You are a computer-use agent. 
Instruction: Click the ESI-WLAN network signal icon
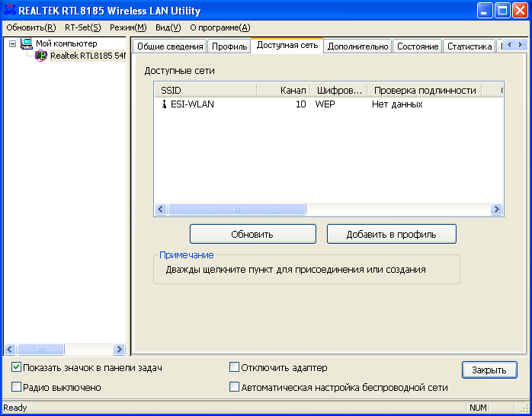pyautogui.click(x=164, y=104)
